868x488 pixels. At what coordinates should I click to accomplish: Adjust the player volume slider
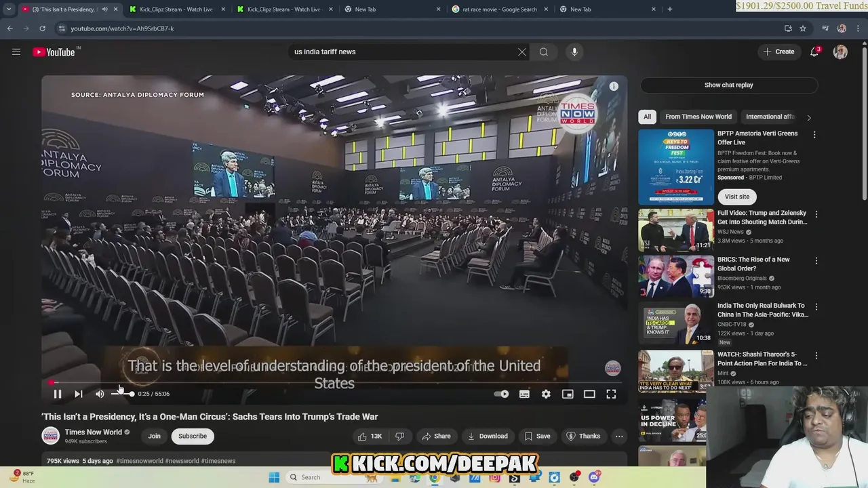123,394
